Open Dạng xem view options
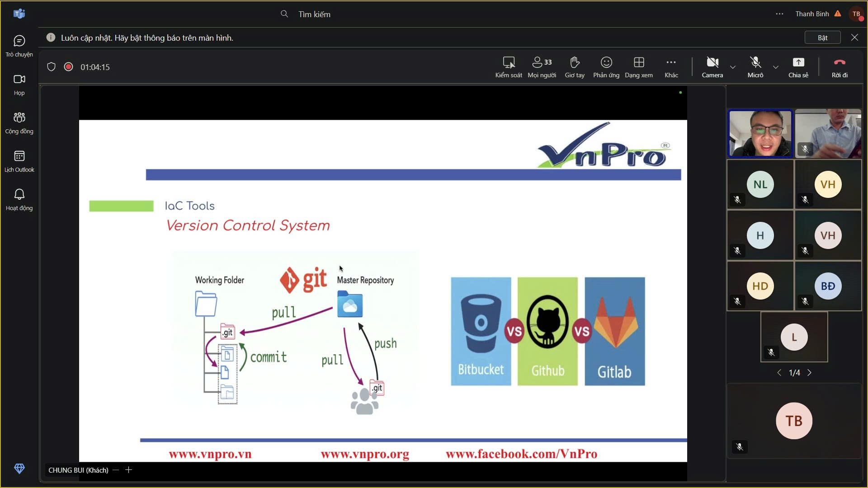Image resolution: width=868 pixels, height=488 pixels. coord(638,67)
